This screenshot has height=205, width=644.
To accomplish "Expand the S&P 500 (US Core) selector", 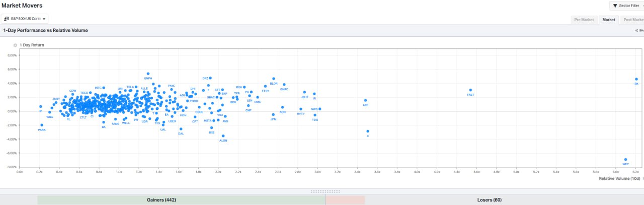I will (25, 19).
